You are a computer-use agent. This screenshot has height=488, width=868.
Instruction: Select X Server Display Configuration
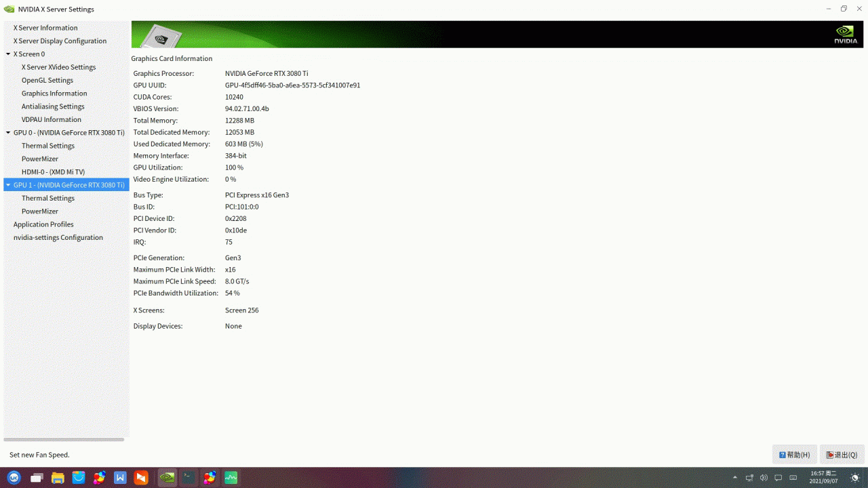[60, 41]
